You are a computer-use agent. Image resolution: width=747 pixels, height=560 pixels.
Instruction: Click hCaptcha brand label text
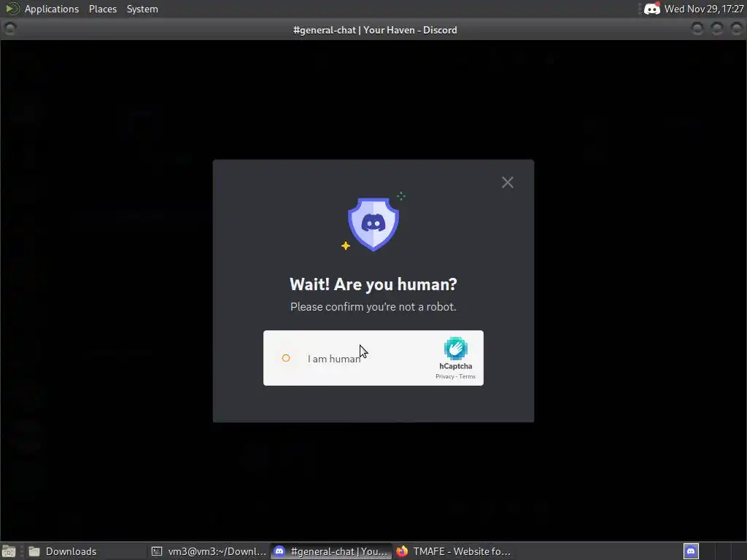pyautogui.click(x=455, y=366)
